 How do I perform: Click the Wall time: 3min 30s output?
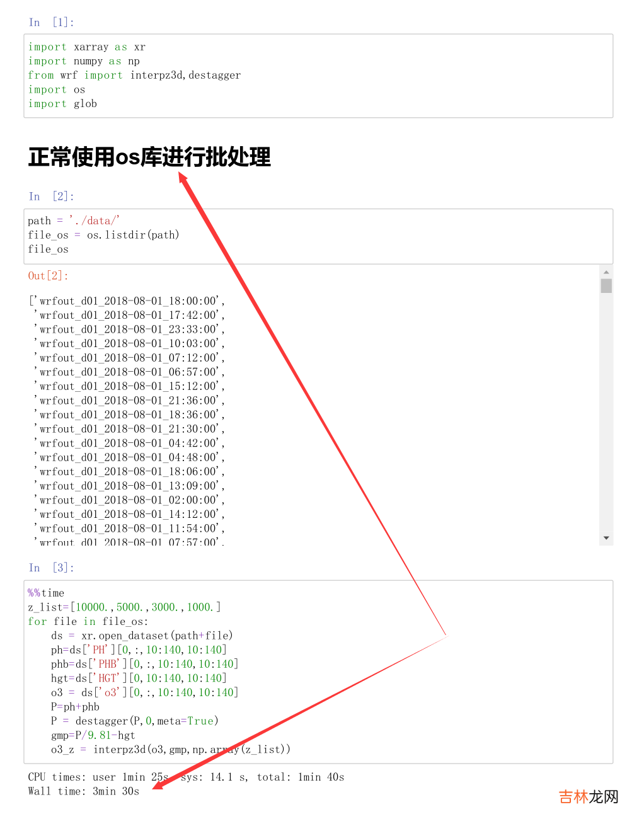[x=84, y=791]
